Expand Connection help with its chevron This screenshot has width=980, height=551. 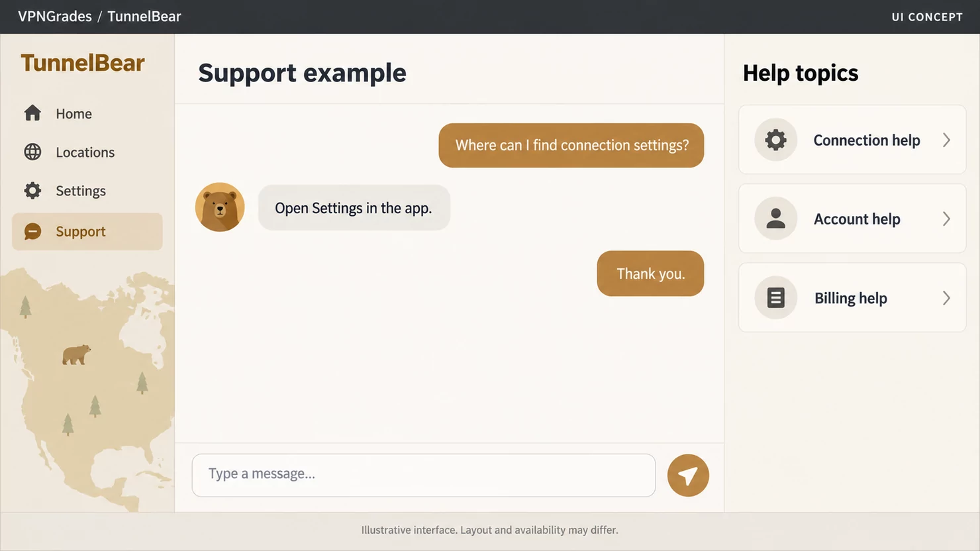(946, 140)
